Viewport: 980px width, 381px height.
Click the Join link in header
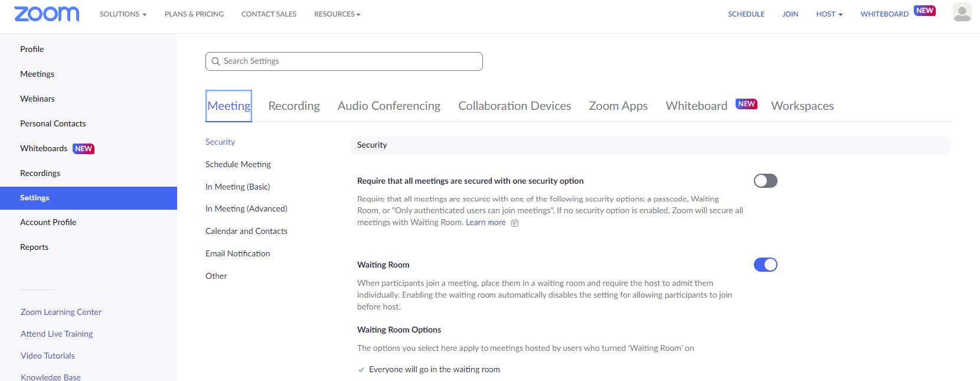(x=790, y=14)
